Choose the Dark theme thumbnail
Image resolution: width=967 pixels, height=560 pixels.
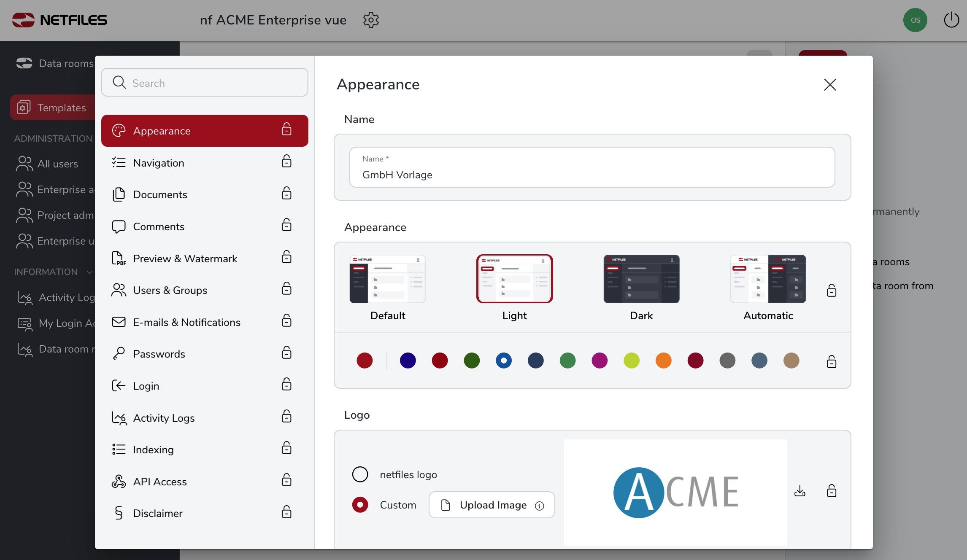click(641, 279)
